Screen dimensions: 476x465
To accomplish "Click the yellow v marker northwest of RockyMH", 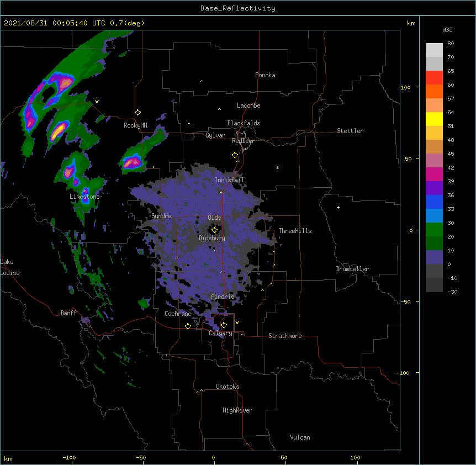I will pyautogui.click(x=97, y=102).
